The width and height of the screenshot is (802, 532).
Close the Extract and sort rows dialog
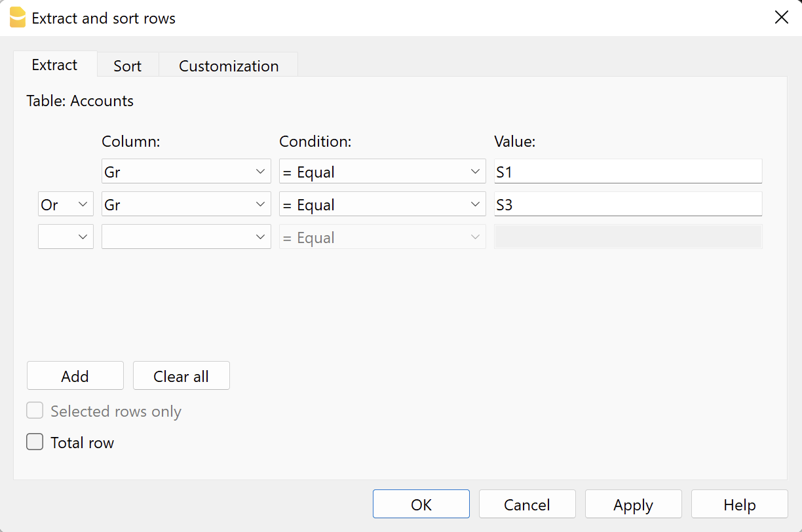781,18
